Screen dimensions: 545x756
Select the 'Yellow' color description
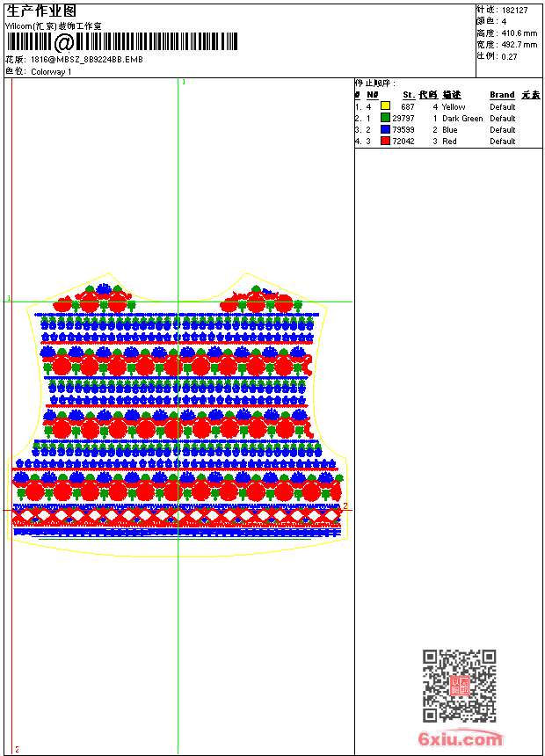point(454,107)
